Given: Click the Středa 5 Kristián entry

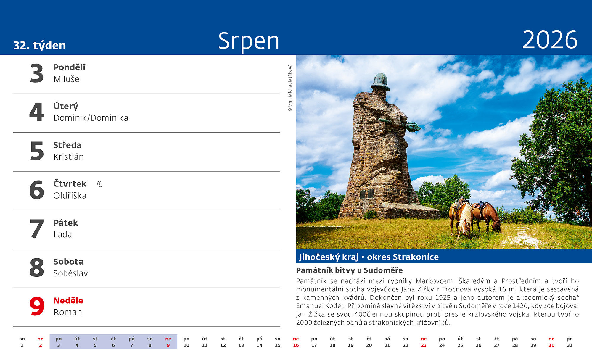Looking at the screenshot, I should (68, 151).
